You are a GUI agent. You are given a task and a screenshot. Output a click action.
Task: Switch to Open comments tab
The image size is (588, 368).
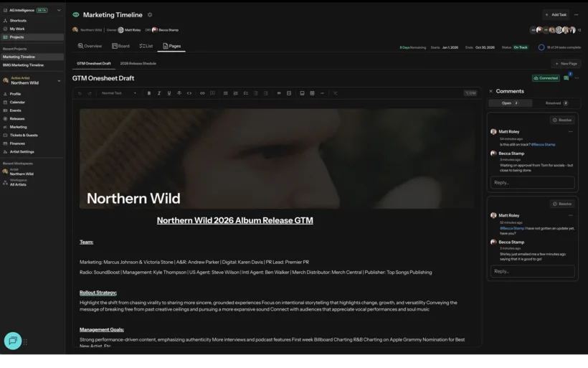point(510,103)
